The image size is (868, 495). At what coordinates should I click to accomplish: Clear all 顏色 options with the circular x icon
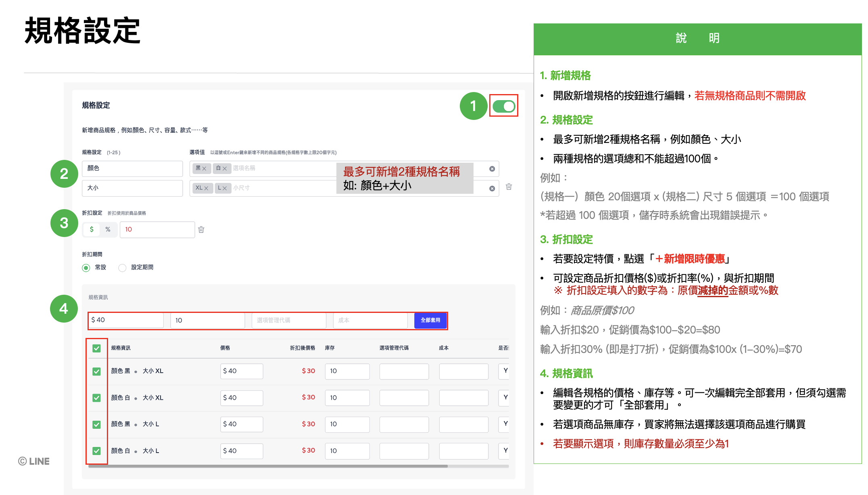coord(492,168)
